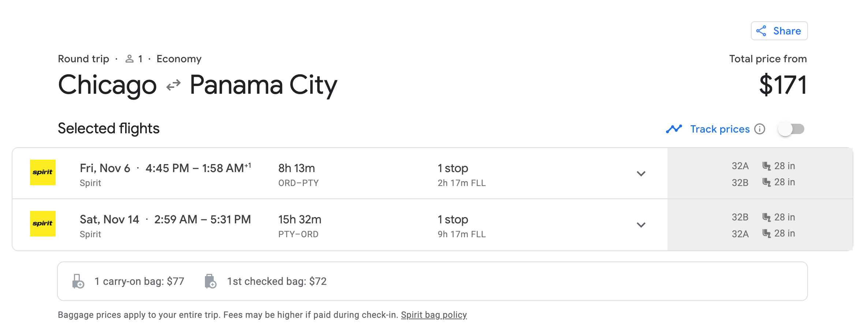Screen dimensions: 868x331
Task: Click the Spirit logo on outbound flight
Action: 43,172
